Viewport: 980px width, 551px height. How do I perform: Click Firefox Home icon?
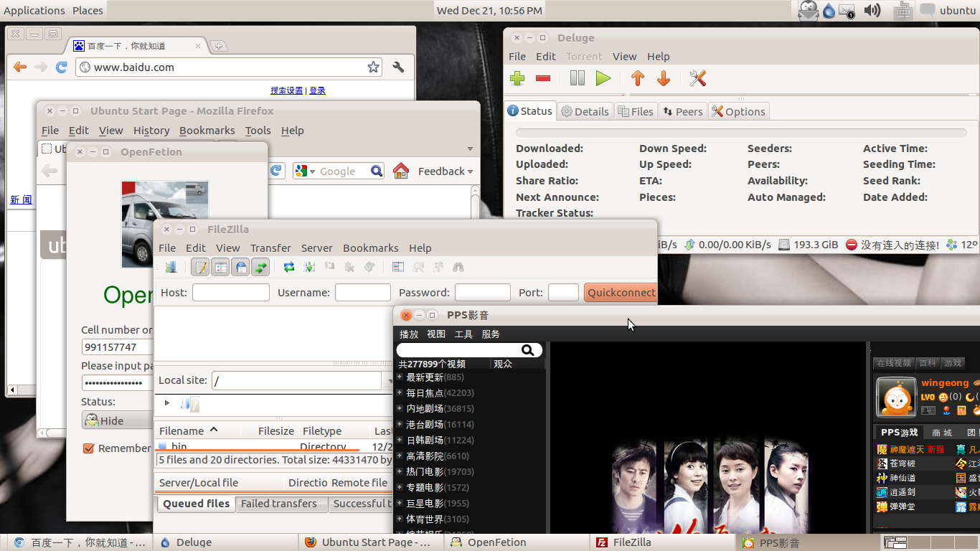401,171
